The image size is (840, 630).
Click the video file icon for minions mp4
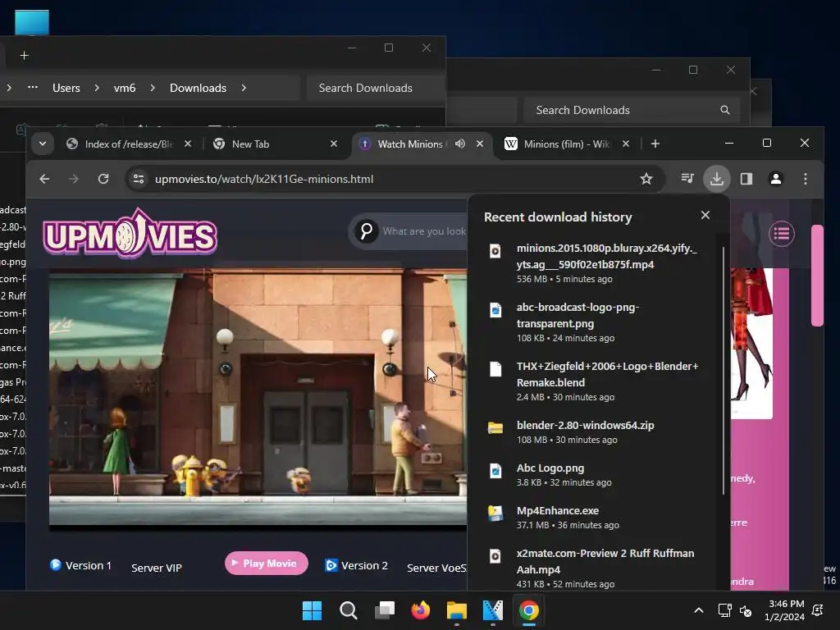point(495,251)
